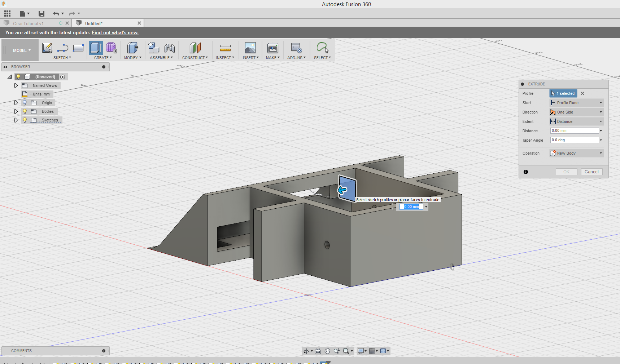
Task: Click the blue extrude direction arrow manipulator
Action: [x=342, y=190]
